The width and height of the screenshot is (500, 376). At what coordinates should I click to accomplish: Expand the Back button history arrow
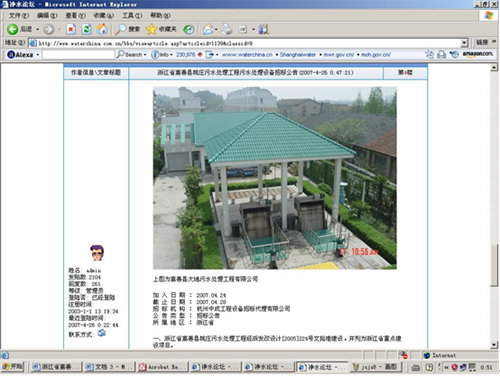(37, 29)
